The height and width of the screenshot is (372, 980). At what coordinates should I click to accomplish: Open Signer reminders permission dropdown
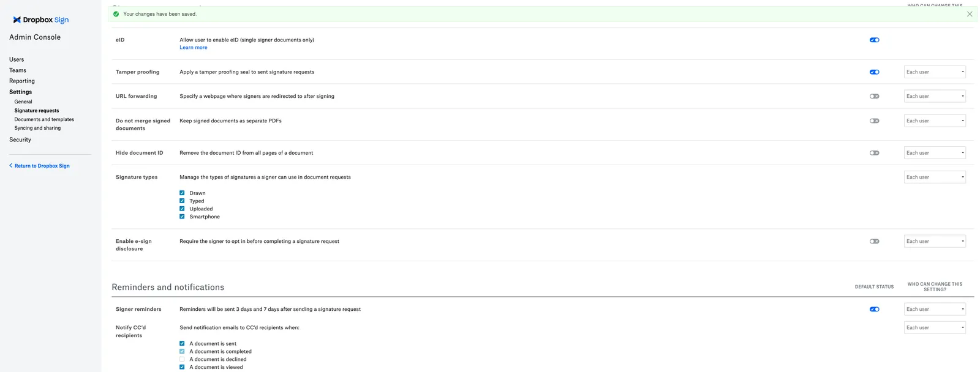pos(935,309)
